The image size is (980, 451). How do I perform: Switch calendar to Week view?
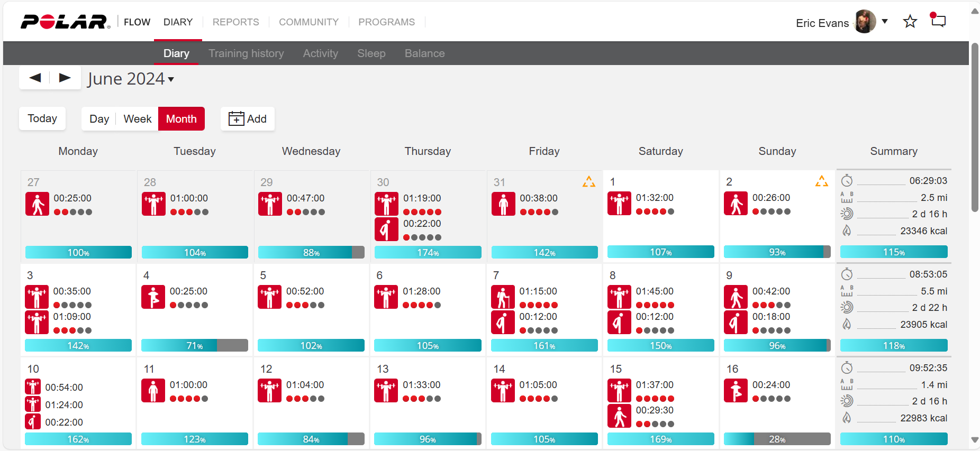137,119
